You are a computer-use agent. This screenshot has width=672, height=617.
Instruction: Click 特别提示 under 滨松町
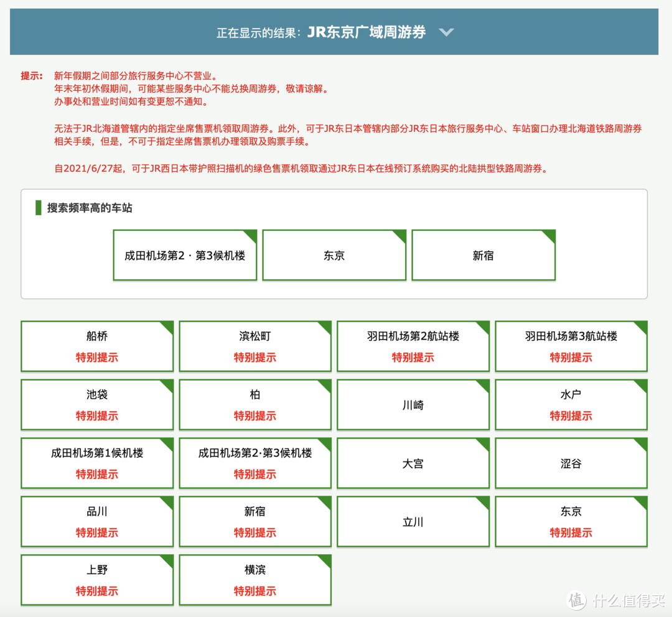click(255, 358)
